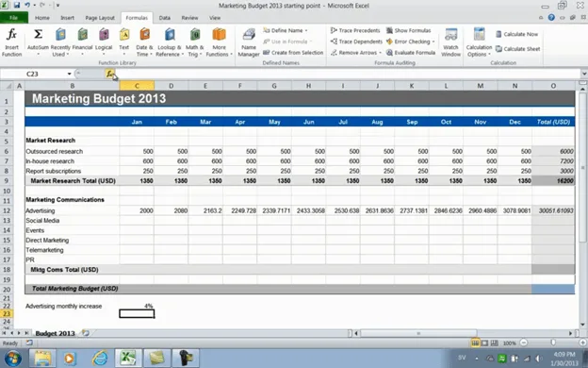Select the Outsourced research label cell
The width and height of the screenshot is (588, 368).
click(x=73, y=151)
